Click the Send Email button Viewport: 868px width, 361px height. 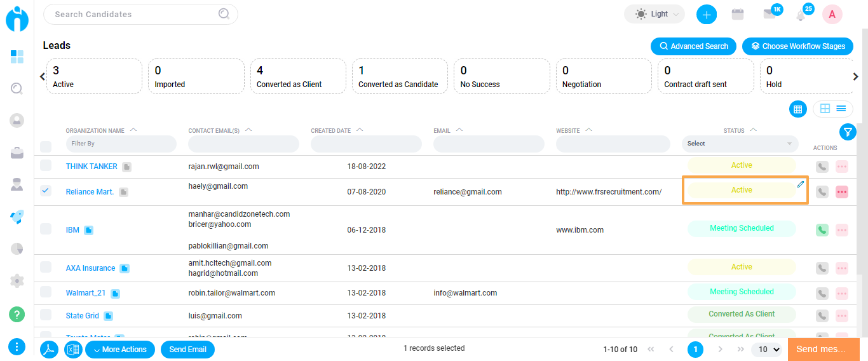(x=187, y=350)
